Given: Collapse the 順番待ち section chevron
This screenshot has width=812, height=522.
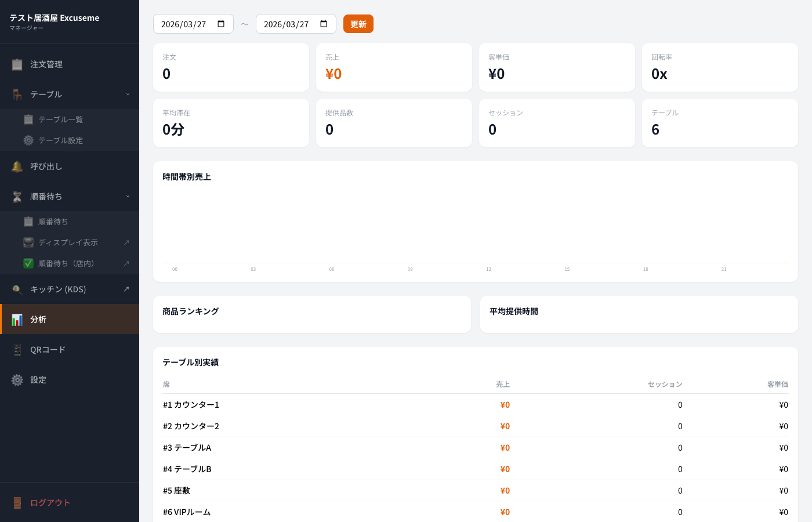Looking at the screenshot, I should point(127,197).
